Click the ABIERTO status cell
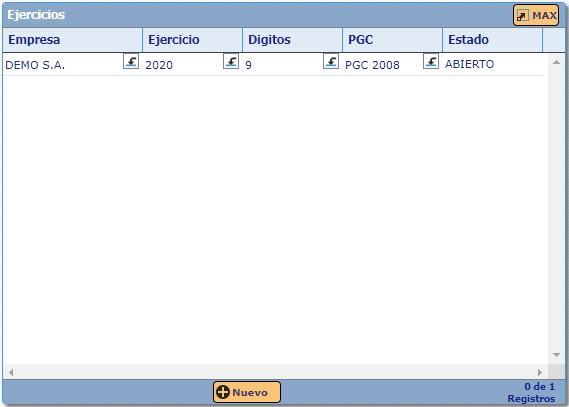Image resolution: width=569 pixels, height=407 pixels. [469, 64]
